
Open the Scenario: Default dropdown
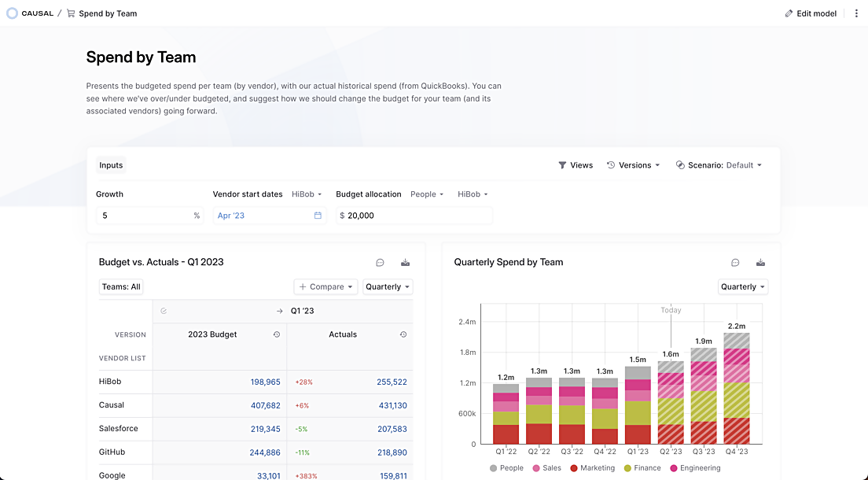point(719,165)
